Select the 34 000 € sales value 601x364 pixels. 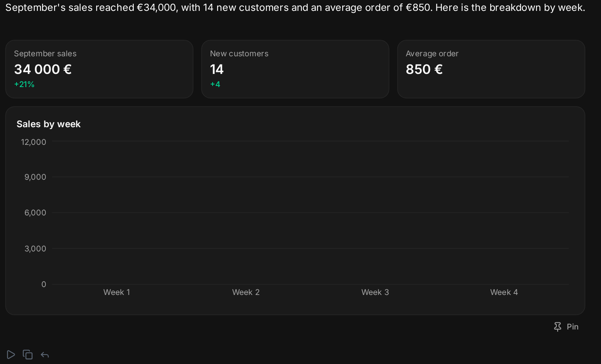43,69
